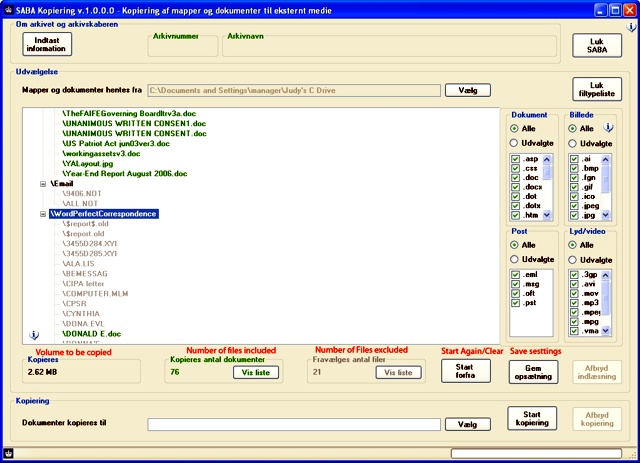Select \9406.NOT under Email
Viewport: 640px width, 463px height.
pyautogui.click(x=82, y=194)
